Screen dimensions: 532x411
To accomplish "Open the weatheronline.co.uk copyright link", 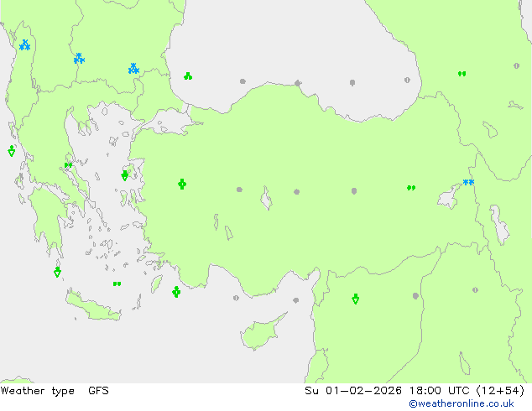I will click(462, 403).
